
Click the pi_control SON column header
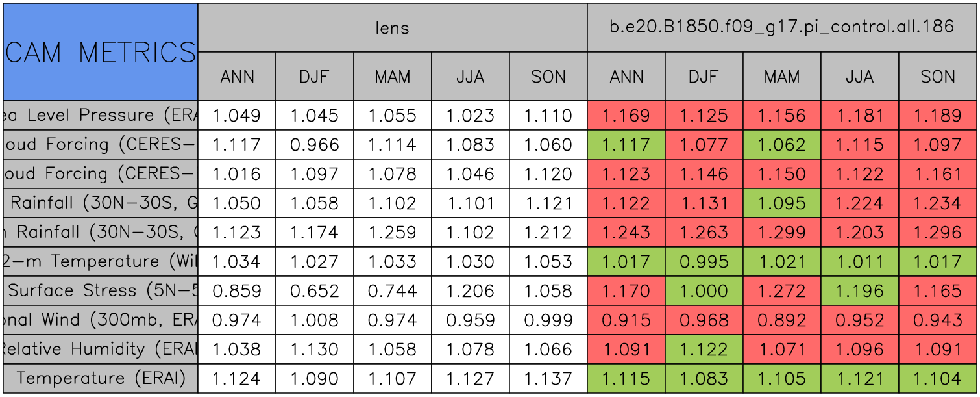pyautogui.click(x=938, y=77)
